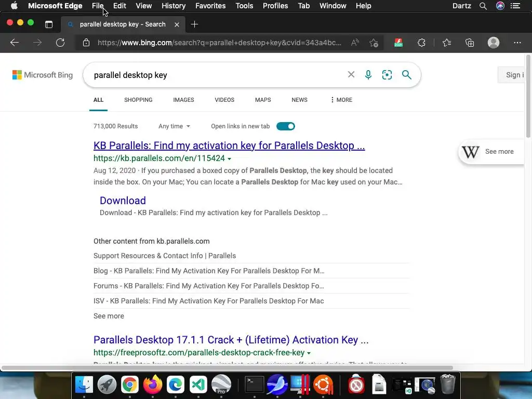This screenshot has width=532, height=399.
Task: Open Ubuntu virtual machine in Dock
Action: 323,384
